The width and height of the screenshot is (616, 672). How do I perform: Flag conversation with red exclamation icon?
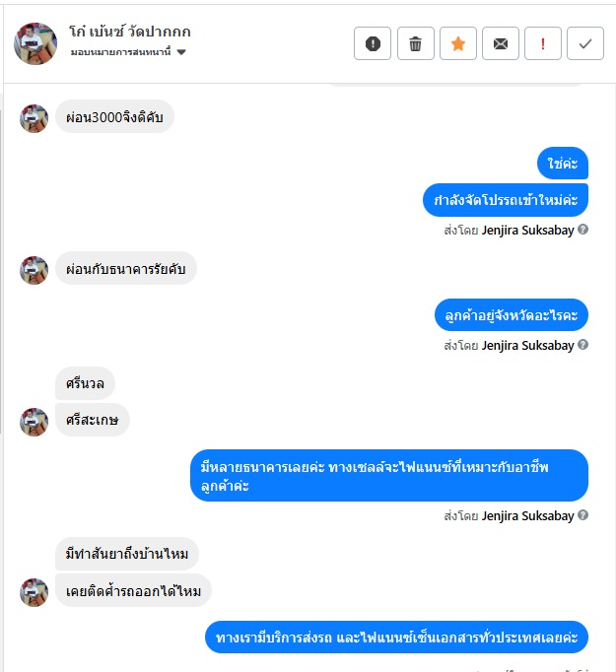pyautogui.click(x=543, y=43)
